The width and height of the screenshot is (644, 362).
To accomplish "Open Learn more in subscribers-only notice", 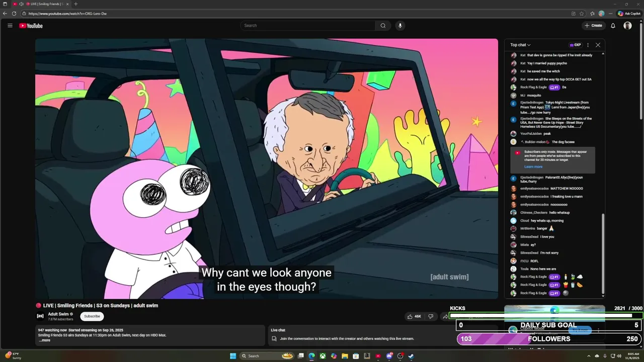I will click(x=533, y=167).
